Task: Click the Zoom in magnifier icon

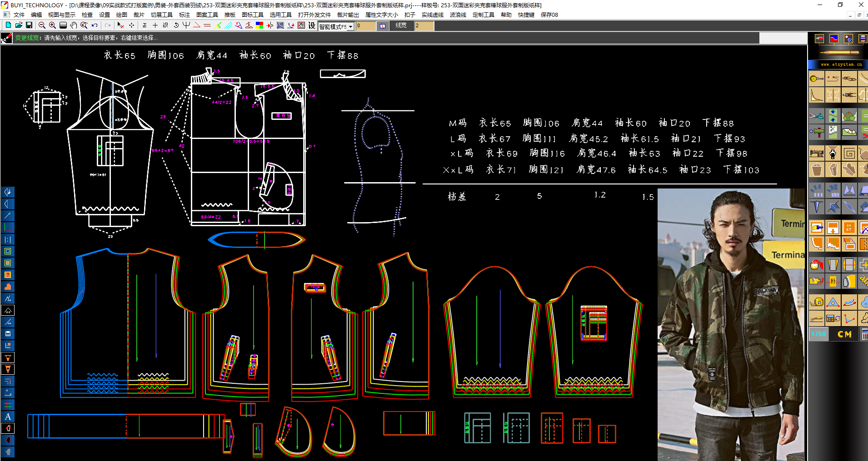Action: click(52, 25)
